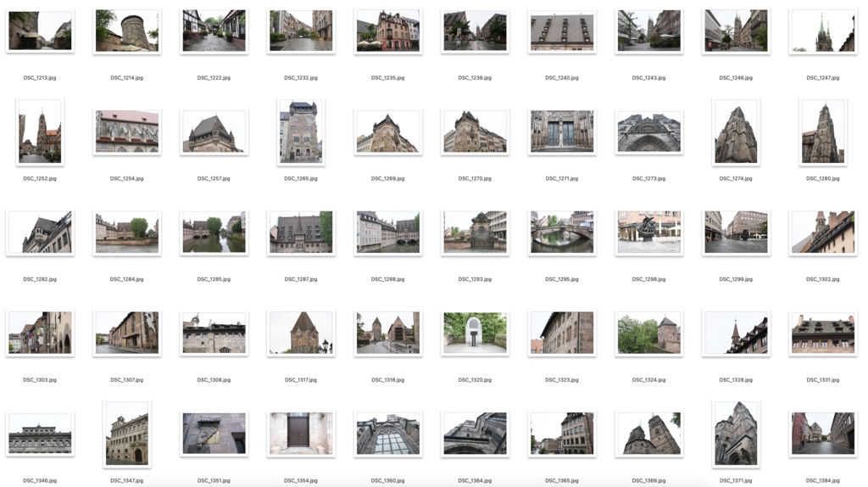Select the DSC_1347.jpg portrait thumbnail

coord(127,434)
